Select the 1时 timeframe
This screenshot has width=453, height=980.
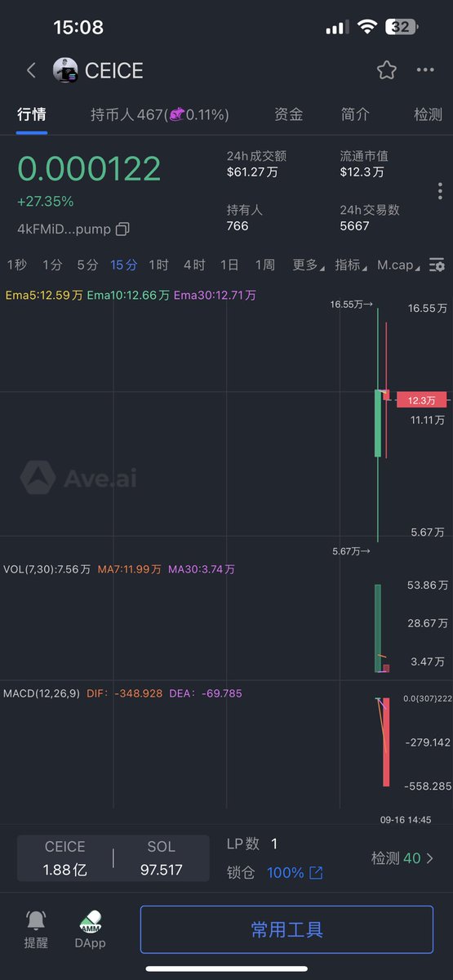pos(158,265)
